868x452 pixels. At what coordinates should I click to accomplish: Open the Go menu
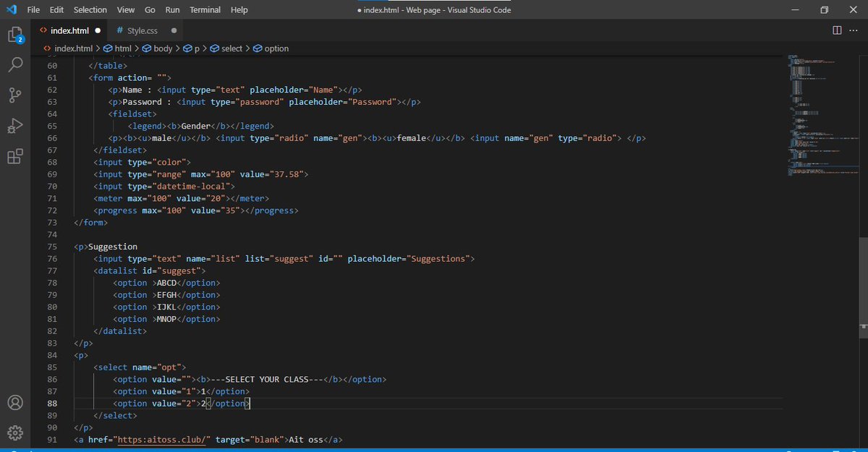150,9
